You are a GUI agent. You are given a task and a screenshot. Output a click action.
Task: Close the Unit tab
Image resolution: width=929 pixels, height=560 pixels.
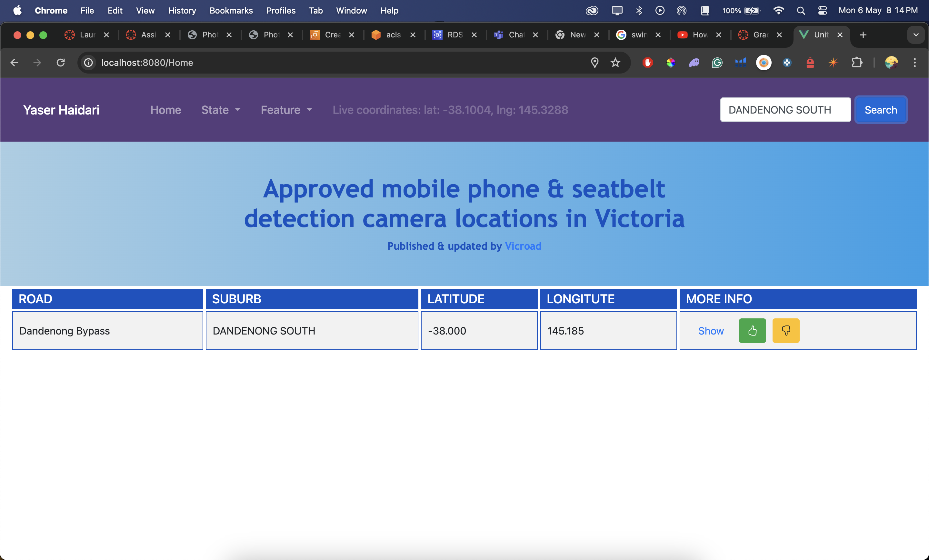click(840, 35)
